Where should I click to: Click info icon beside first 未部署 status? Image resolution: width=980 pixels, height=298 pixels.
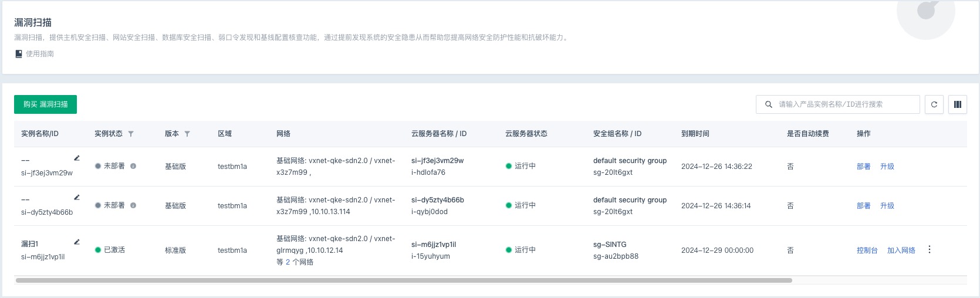coord(133,166)
